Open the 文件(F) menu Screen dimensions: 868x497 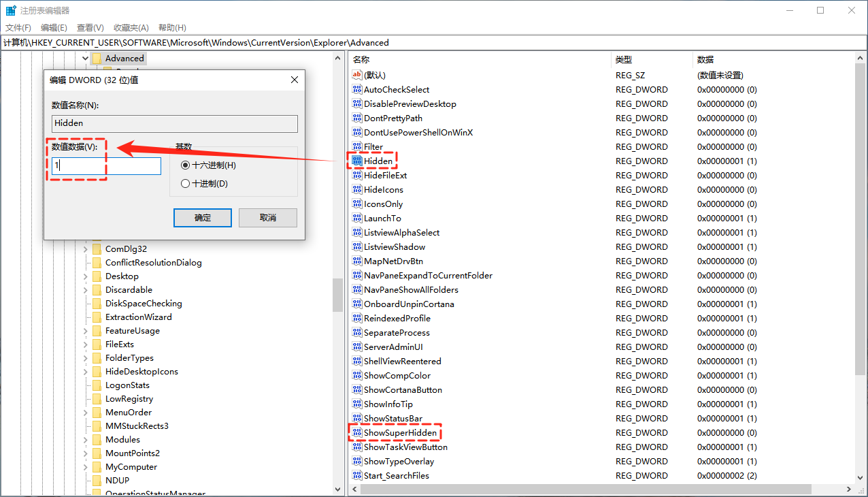tap(18, 28)
